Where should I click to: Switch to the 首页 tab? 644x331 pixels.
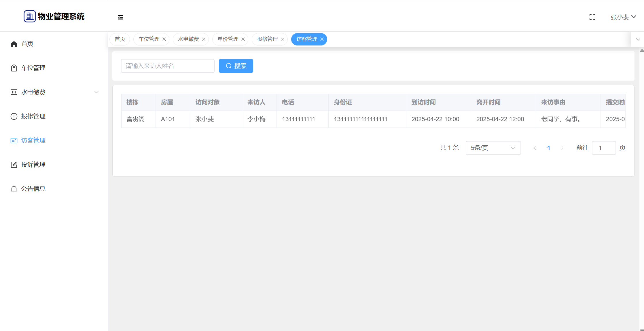pos(120,39)
